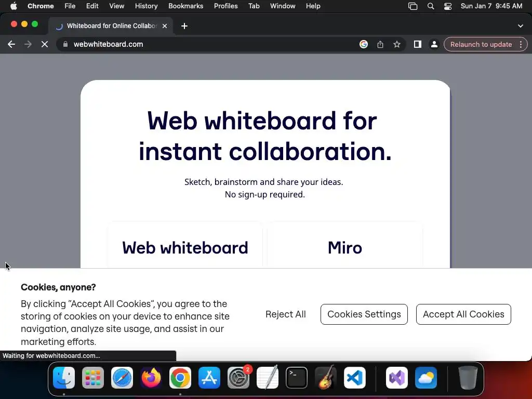
Task: Click the "Cookies, anyone?" heading
Action: 58,287
